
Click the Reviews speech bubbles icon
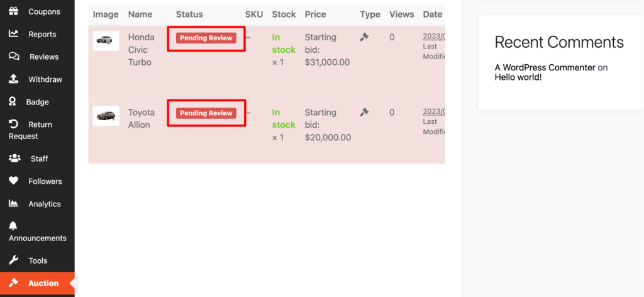pyautogui.click(x=14, y=57)
